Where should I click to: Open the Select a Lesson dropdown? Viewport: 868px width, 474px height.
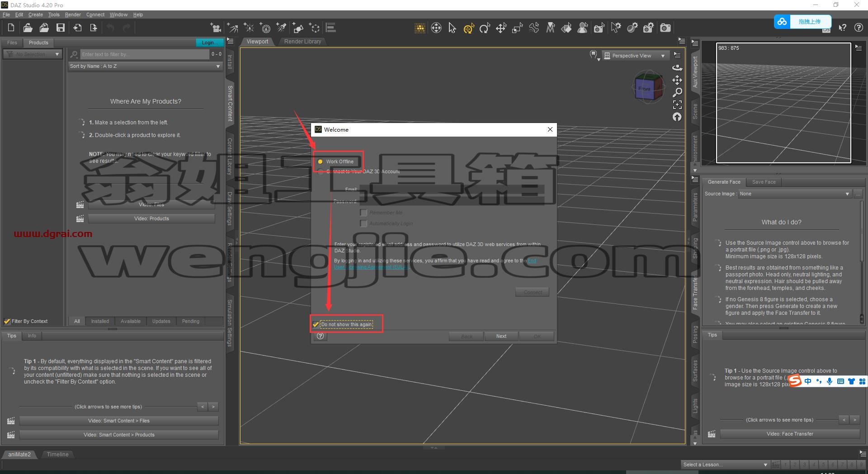[725, 465]
